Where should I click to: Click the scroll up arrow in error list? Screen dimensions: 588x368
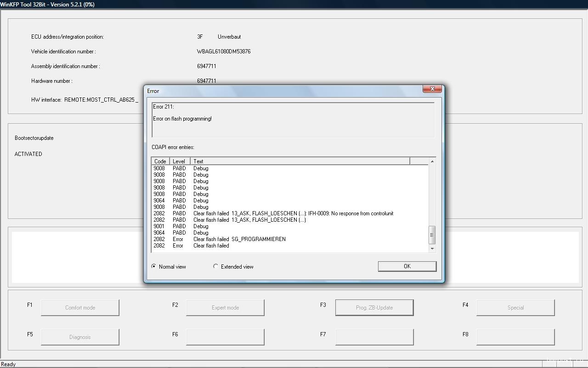[432, 161]
